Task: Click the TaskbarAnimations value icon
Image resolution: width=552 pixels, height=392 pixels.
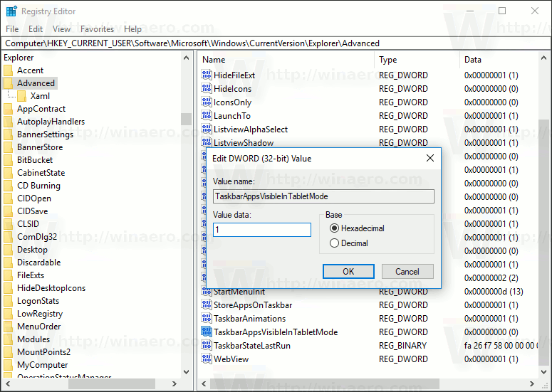Action: (x=207, y=318)
